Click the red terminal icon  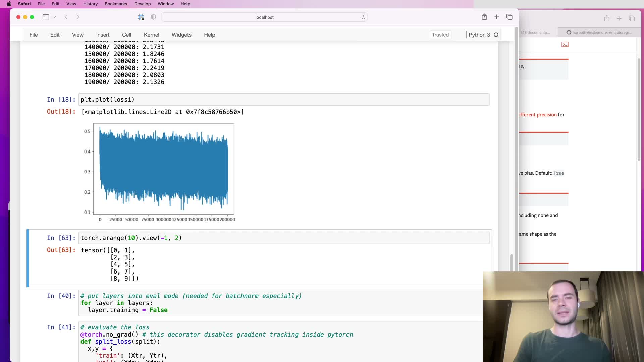tap(565, 44)
